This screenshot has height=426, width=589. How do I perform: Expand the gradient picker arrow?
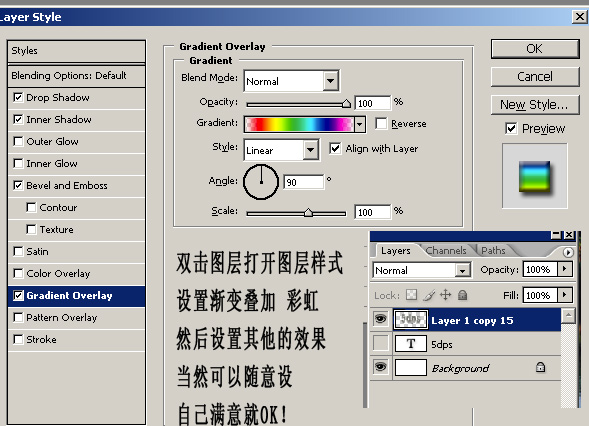click(360, 124)
